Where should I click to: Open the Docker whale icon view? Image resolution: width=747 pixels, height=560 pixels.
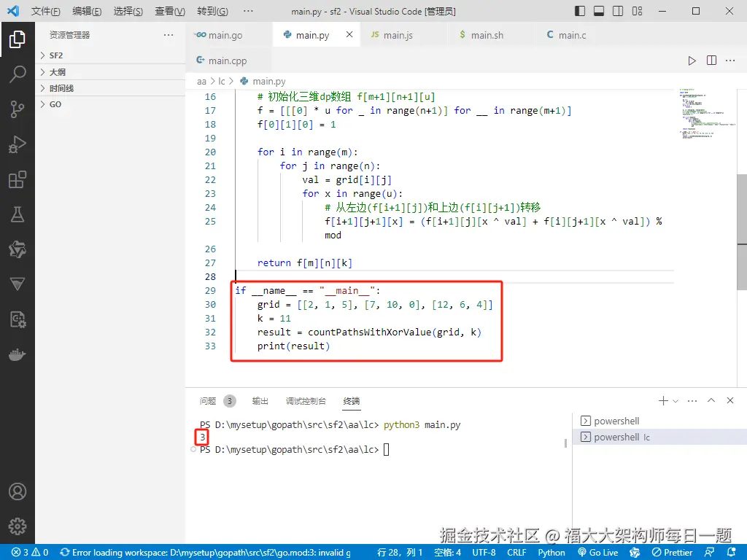coord(18,355)
